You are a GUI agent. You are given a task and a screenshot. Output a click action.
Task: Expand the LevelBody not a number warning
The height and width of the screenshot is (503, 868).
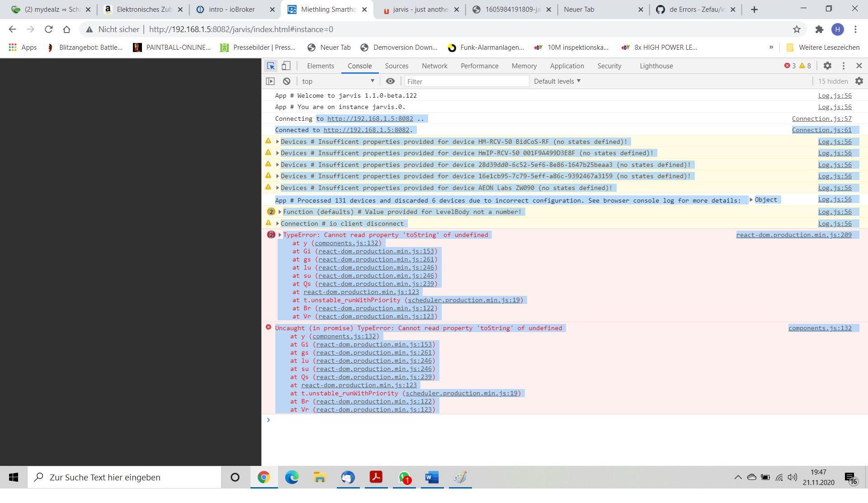click(280, 212)
